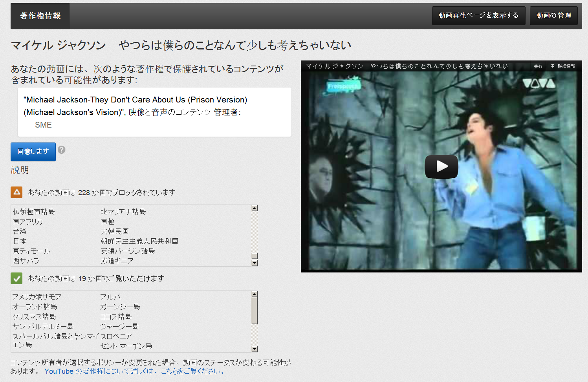Open 共有 share option in video player

pos(538,66)
